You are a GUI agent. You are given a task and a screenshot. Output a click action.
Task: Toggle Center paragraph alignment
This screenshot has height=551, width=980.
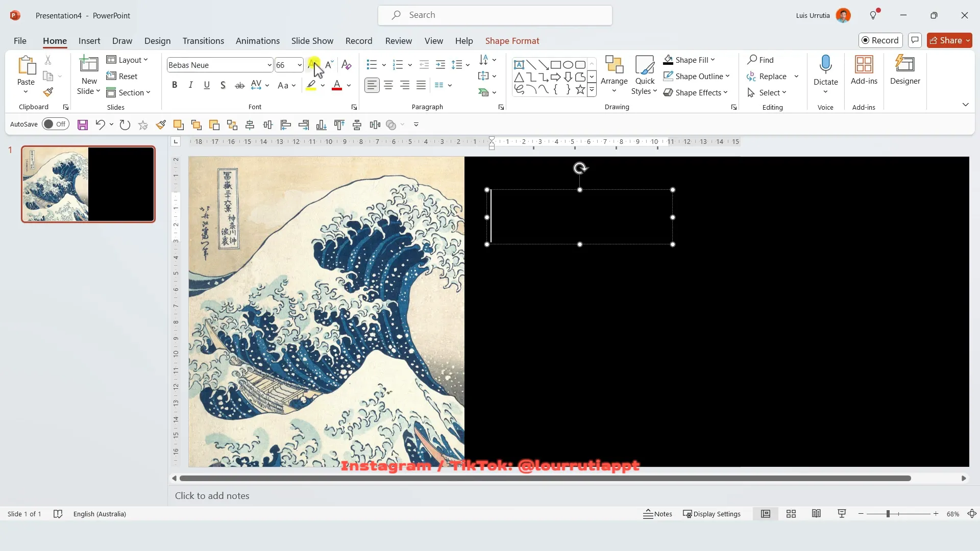point(388,85)
